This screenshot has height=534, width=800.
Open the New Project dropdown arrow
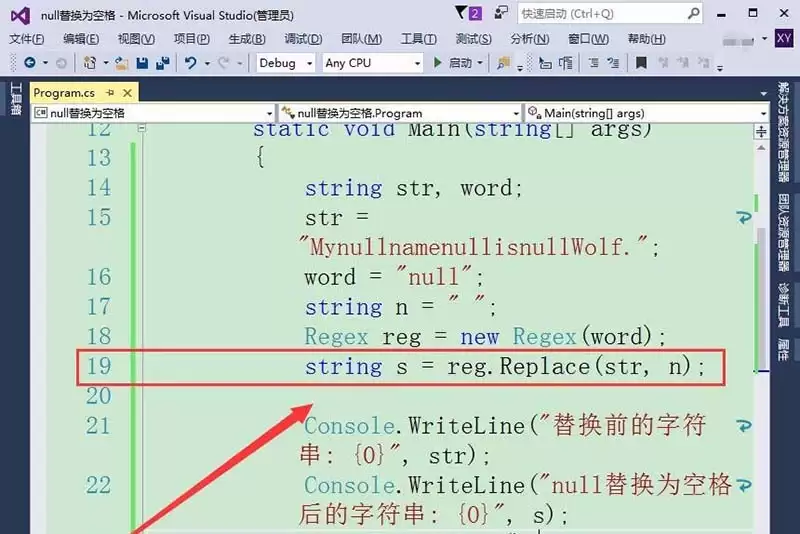click(106, 63)
